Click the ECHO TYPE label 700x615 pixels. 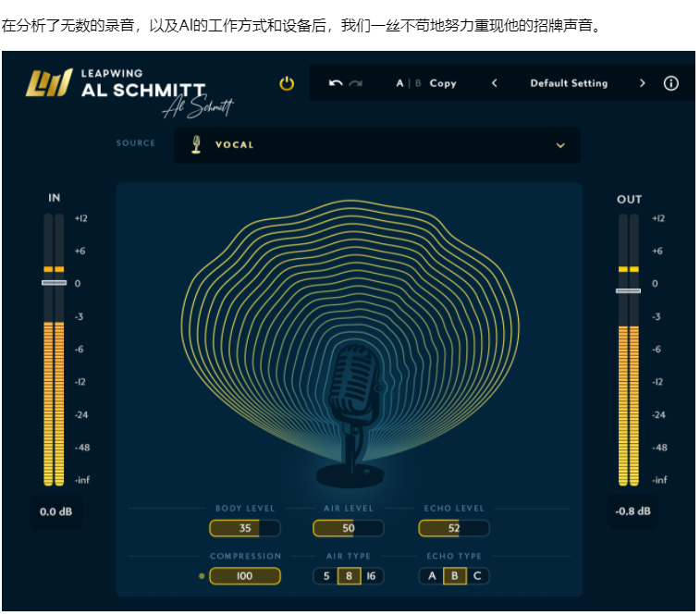tap(454, 556)
